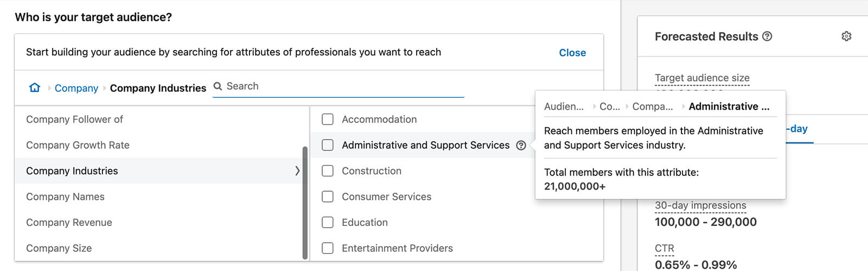Open Forecasted Results settings gear
868x271 pixels.
(x=846, y=36)
